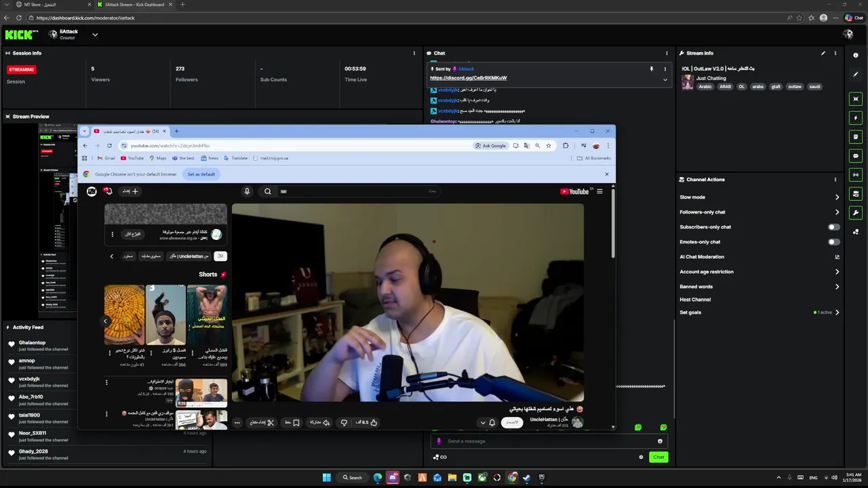Toggle channel actions widget in sidebar
Screen dimensions: 868x488
(856, 194)
